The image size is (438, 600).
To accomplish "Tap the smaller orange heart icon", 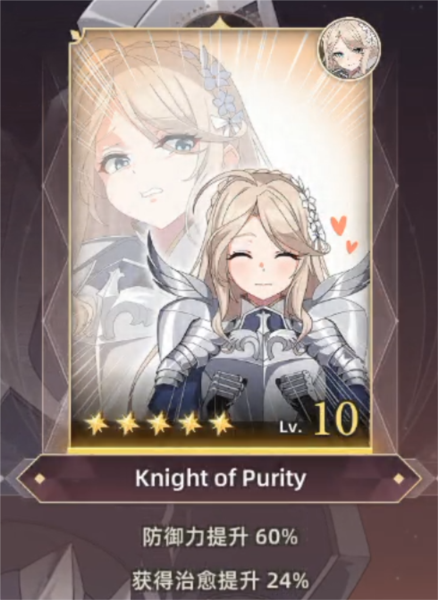I will click(352, 246).
